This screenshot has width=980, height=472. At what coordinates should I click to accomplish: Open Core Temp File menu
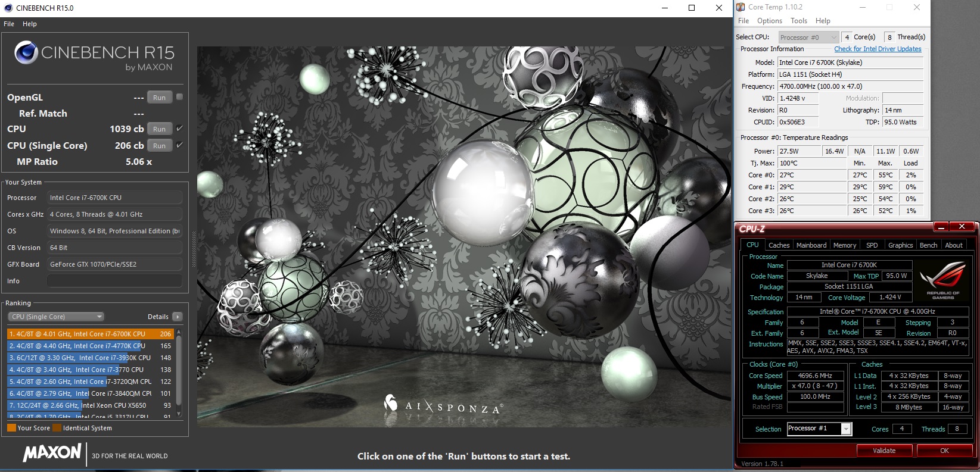(x=743, y=21)
